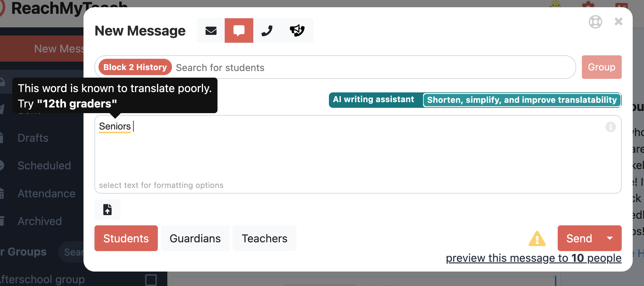Select the text chat bubble message type

click(x=239, y=30)
